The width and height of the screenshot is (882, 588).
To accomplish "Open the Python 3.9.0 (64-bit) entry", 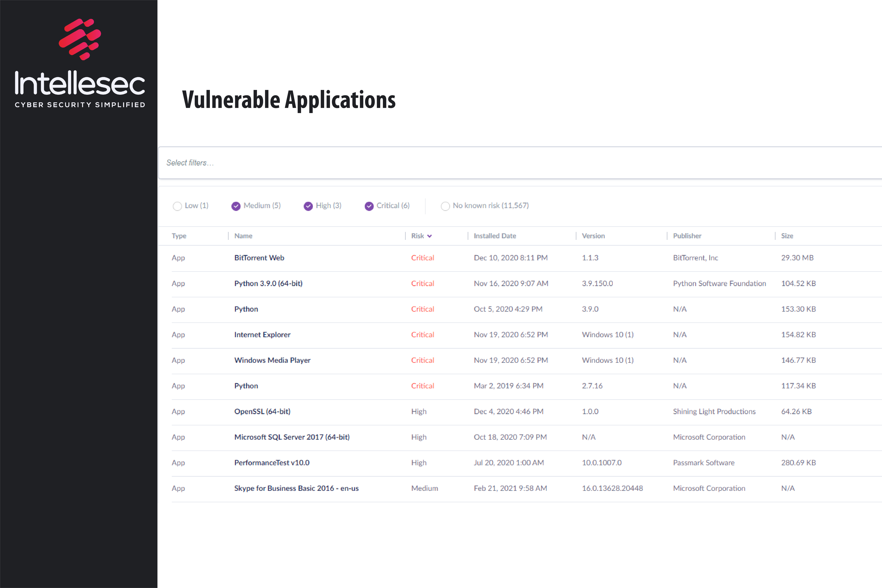I will pos(268,283).
